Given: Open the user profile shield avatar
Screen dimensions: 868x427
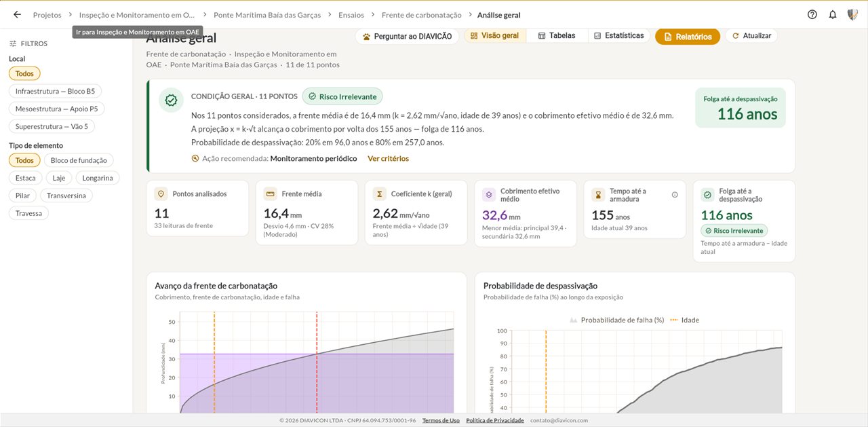Looking at the screenshot, I should click(x=852, y=14).
